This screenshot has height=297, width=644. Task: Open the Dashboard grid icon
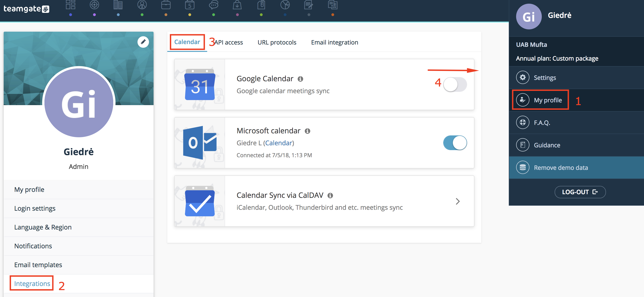(x=71, y=5)
